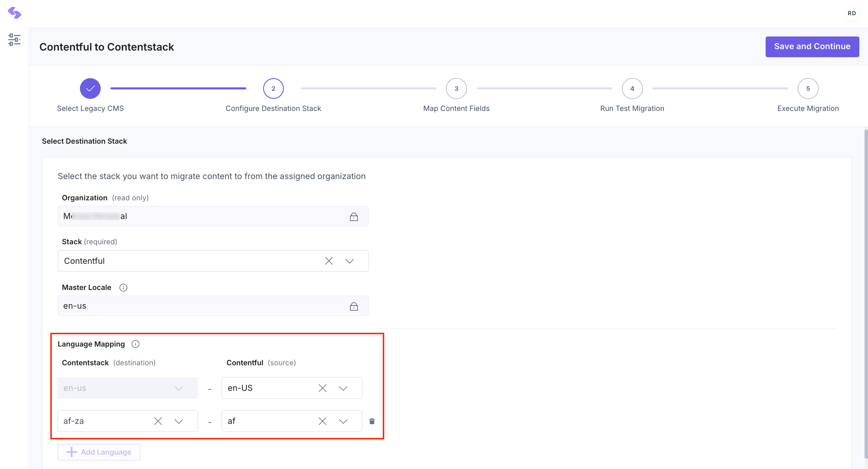Click the Organization field lock icon
This screenshot has width=868, height=469.
tap(354, 216)
